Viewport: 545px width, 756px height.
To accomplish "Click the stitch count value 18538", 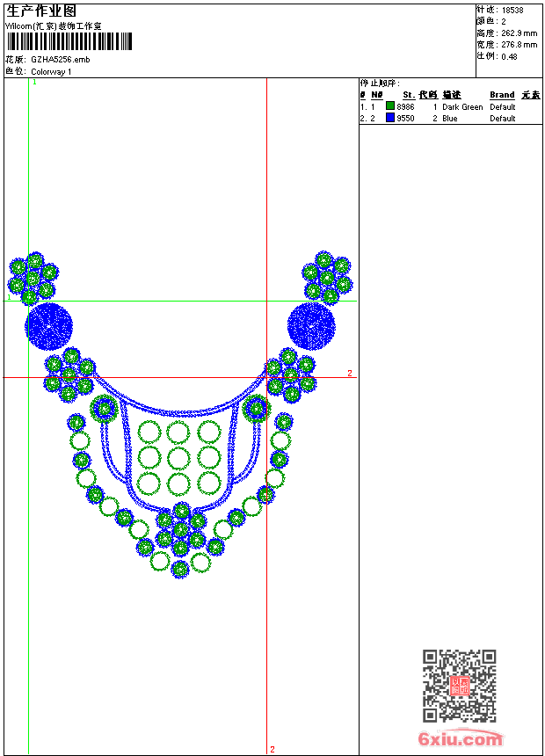I will tap(512, 10).
